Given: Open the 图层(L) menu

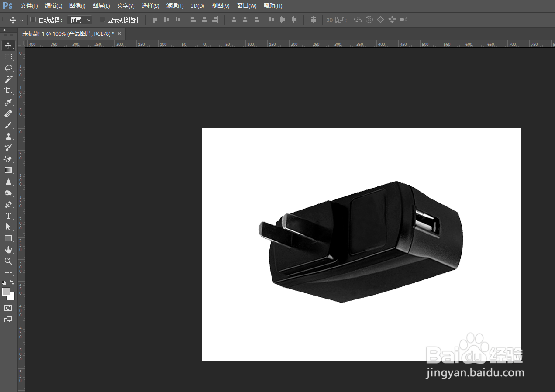Looking at the screenshot, I should [x=101, y=6].
